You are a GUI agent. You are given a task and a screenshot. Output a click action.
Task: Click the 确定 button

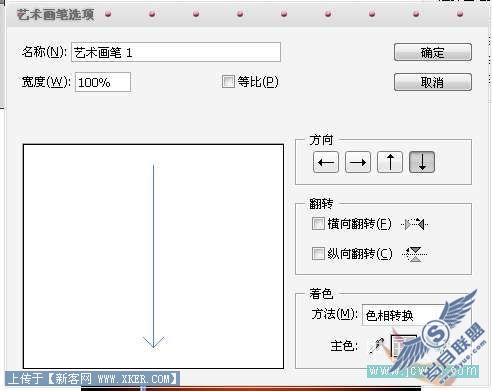[433, 52]
